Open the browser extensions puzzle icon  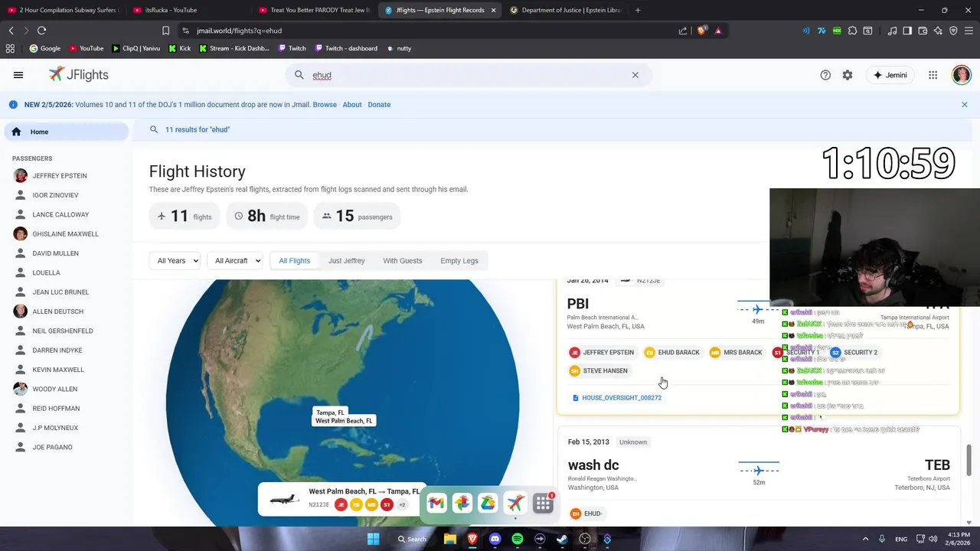(x=852, y=31)
